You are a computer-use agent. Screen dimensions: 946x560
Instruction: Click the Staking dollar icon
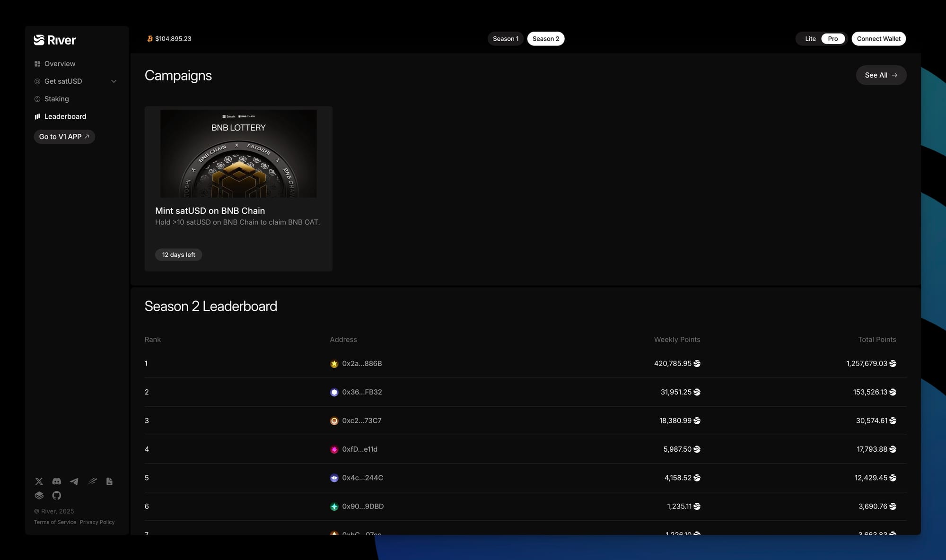click(37, 99)
